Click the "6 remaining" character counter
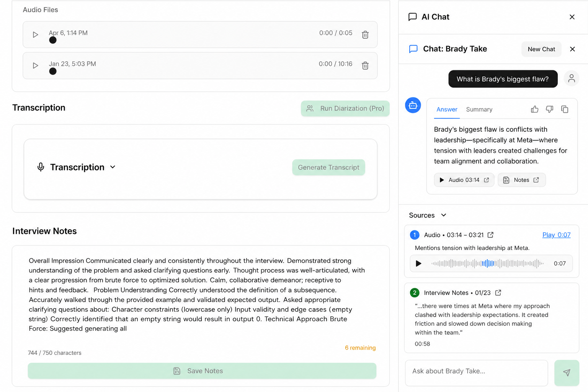Image resolution: width=588 pixels, height=392 pixels. click(x=360, y=348)
